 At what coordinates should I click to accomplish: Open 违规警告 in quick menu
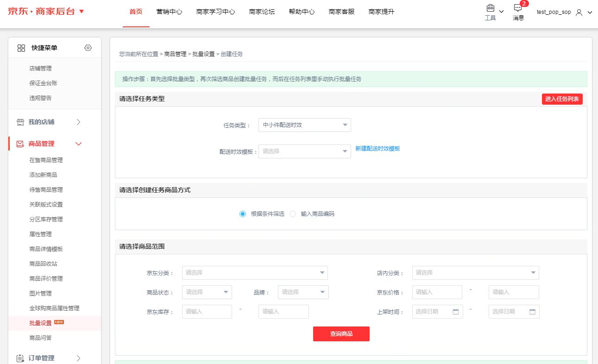[41, 98]
